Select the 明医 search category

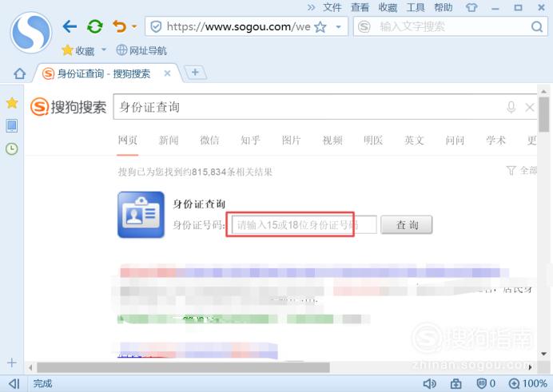pos(373,141)
